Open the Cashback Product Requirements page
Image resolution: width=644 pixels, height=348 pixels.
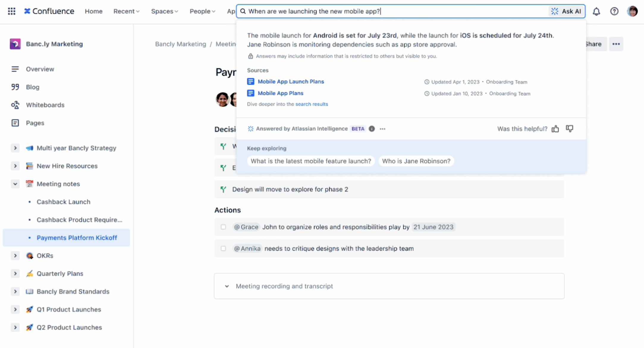(79, 220)
